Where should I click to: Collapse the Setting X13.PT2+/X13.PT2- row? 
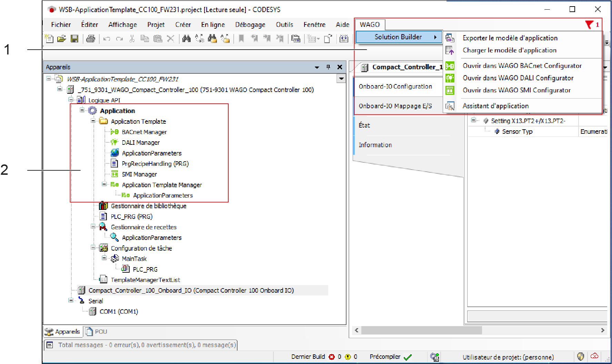(474, 120)
